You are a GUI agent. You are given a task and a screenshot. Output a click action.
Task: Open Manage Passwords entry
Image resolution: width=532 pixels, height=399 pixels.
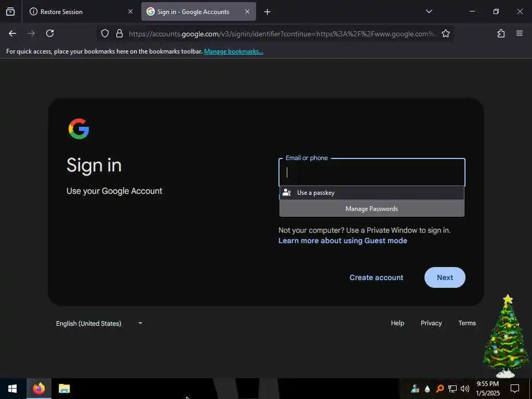pyautogui.click(x=371, y=209)
